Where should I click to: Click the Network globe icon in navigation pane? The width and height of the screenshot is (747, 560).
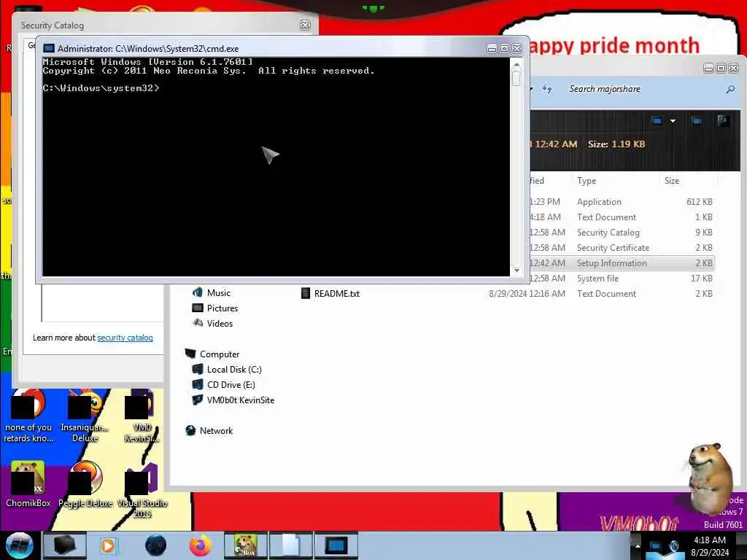190,430
